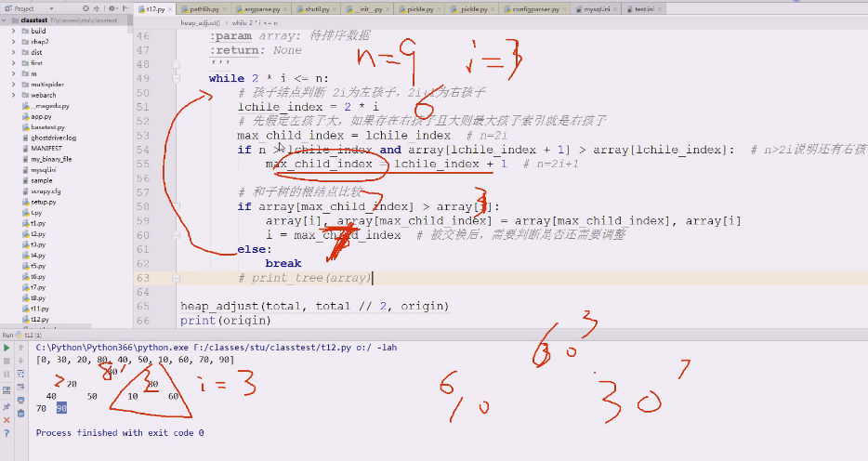Switch to the mysql.ini tab
Screen dimensions: 868x461
click(x=596, y=9)
